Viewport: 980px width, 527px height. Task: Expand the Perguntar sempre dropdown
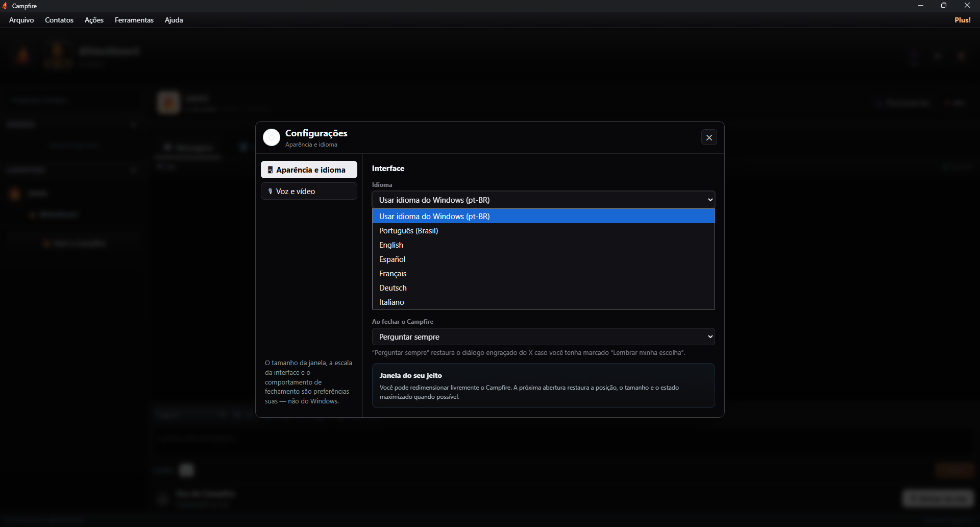544,337
